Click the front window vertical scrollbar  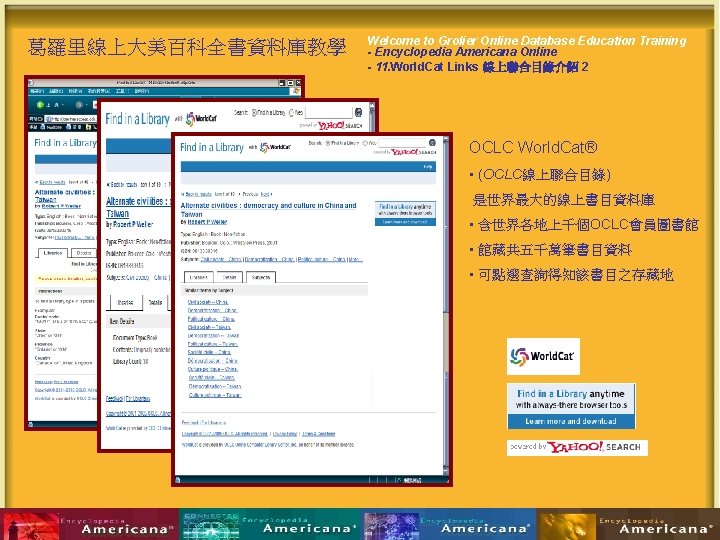tap(445, 306)
